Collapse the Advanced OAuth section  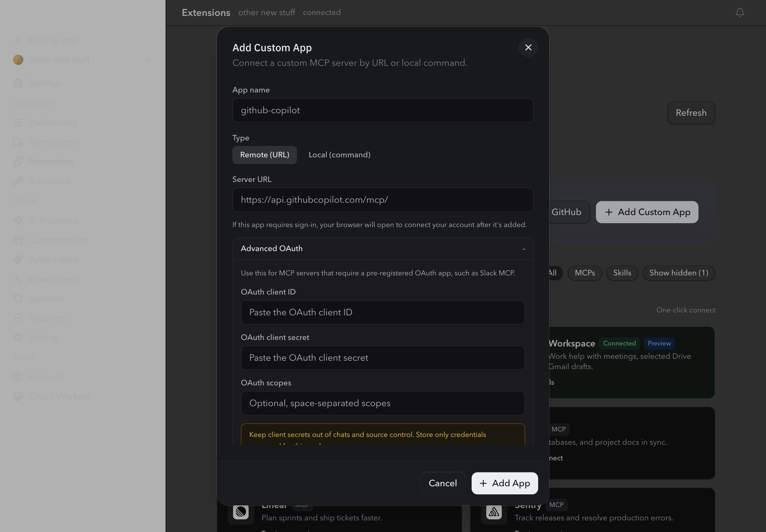(382, 249)
